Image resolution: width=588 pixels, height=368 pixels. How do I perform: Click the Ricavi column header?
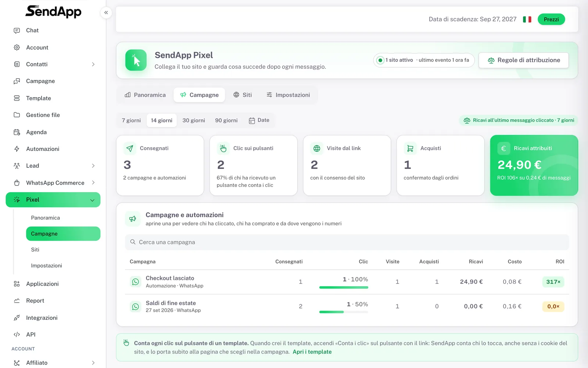tap(476, 262)
